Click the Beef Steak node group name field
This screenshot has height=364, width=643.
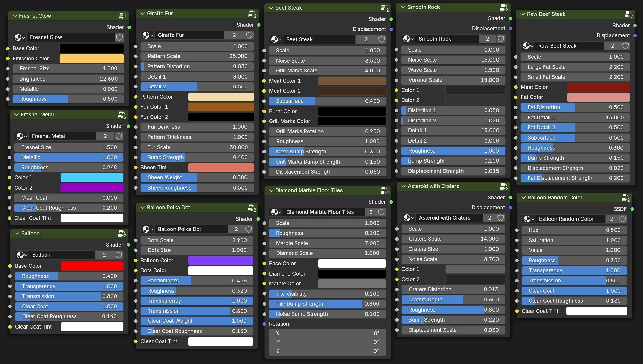coord(318,39)
